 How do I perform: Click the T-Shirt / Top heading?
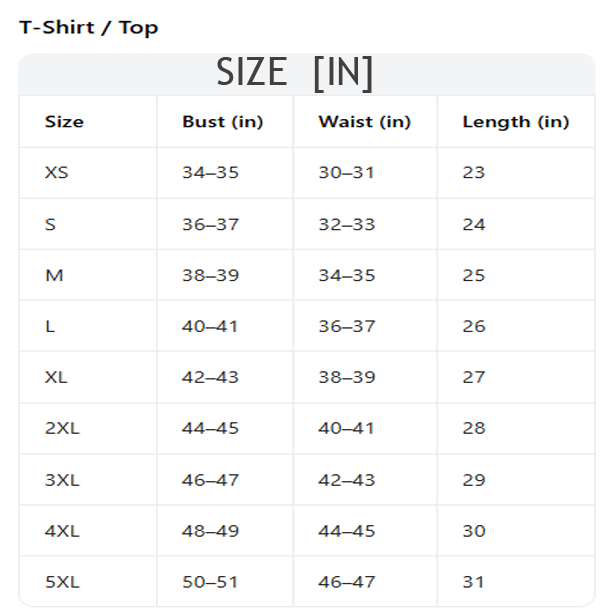(x=89, y=28)
